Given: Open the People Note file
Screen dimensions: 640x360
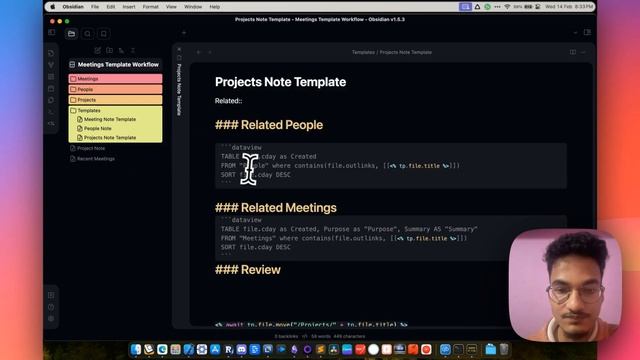Looking at the screenshot, I should pos(98,128).
